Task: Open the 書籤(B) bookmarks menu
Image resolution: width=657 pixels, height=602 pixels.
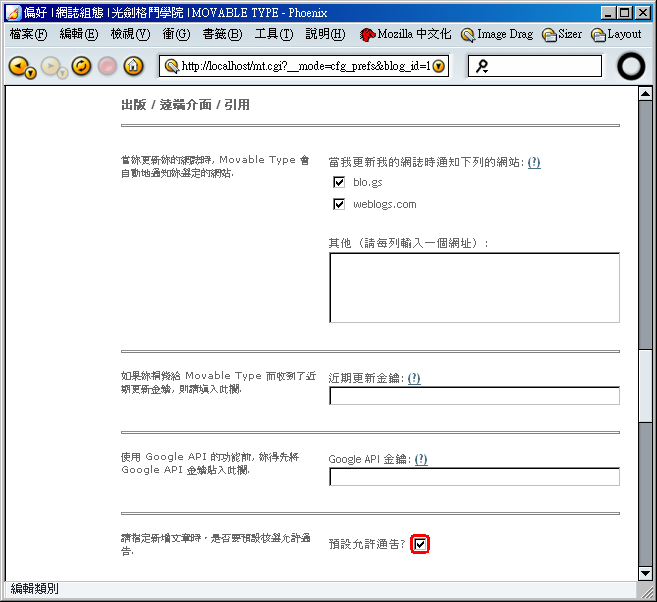Action: pyautogui.click(x=222, y=34)
